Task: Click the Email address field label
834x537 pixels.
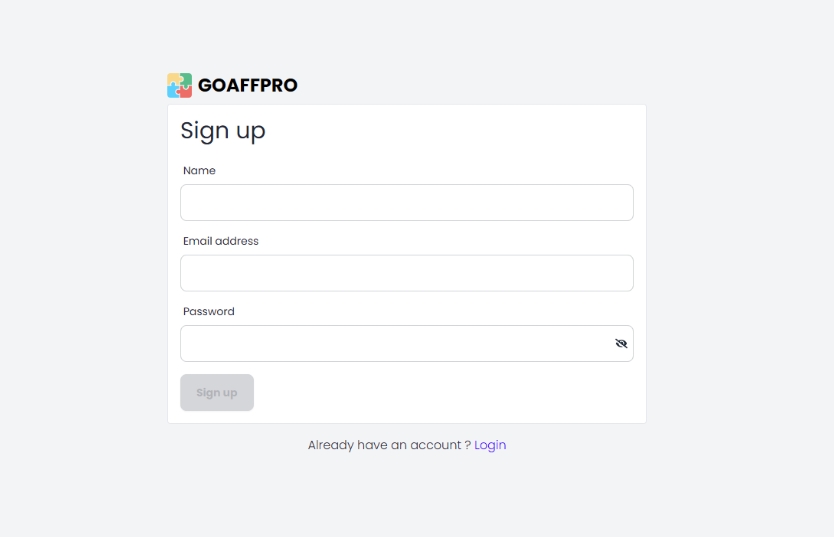Action: (x=221, y=241)
